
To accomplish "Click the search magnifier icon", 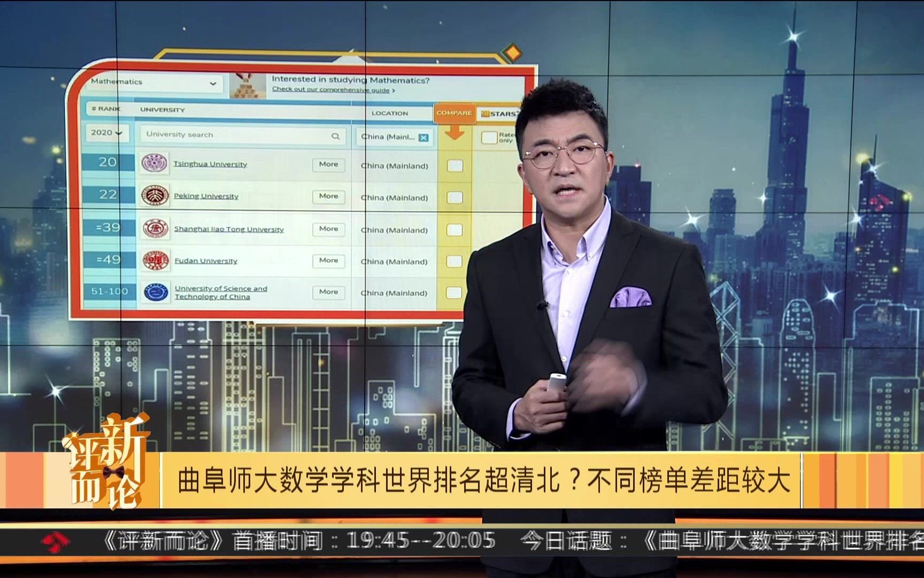I will pyautogui.click(x=335, y=136).
